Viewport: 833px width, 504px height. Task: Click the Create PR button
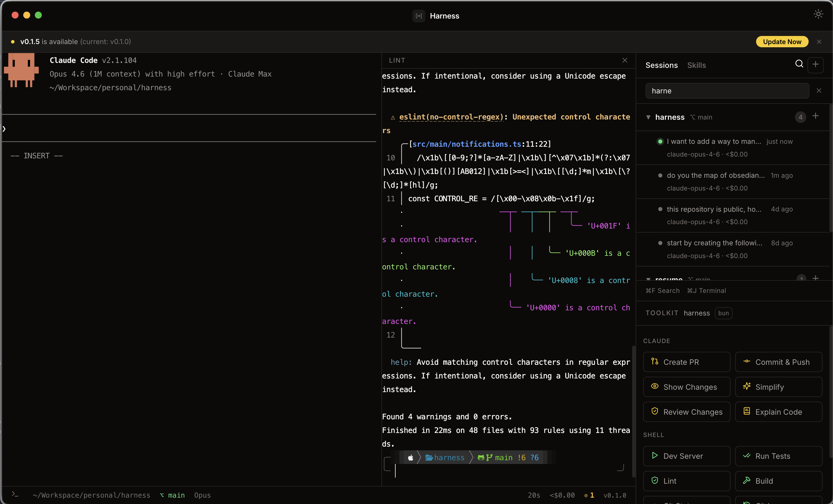pyautogui.click(x=686, y=362)
